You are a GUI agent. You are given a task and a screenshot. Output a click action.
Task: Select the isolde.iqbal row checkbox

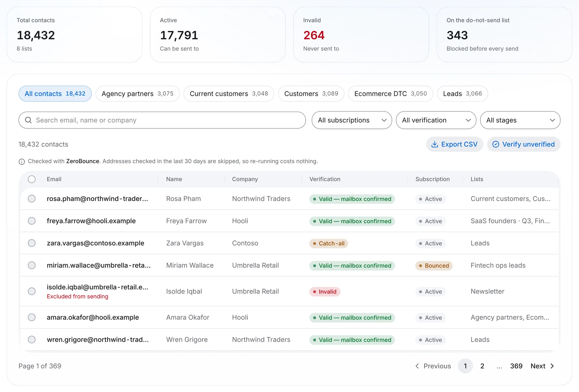(32, 291)
